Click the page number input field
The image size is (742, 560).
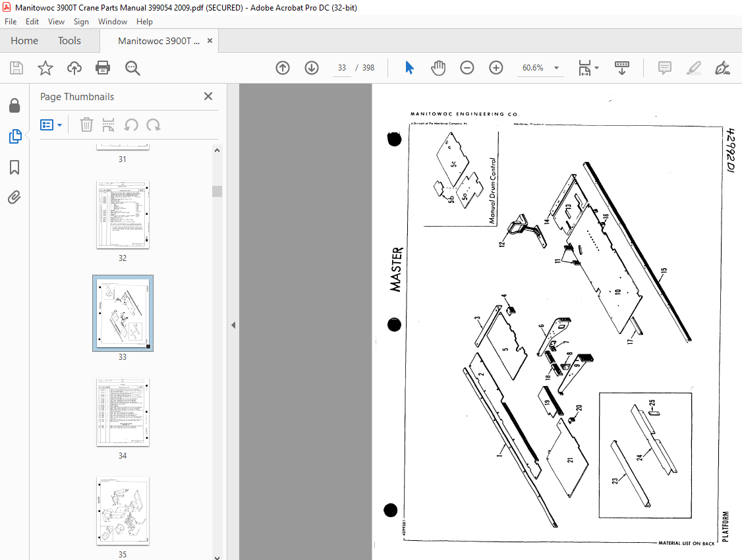point(342,68)
